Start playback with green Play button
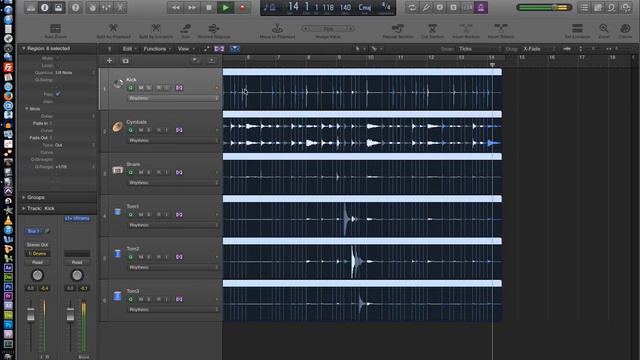The width and height of the screenshot is (640, 360). click(225, 7)
